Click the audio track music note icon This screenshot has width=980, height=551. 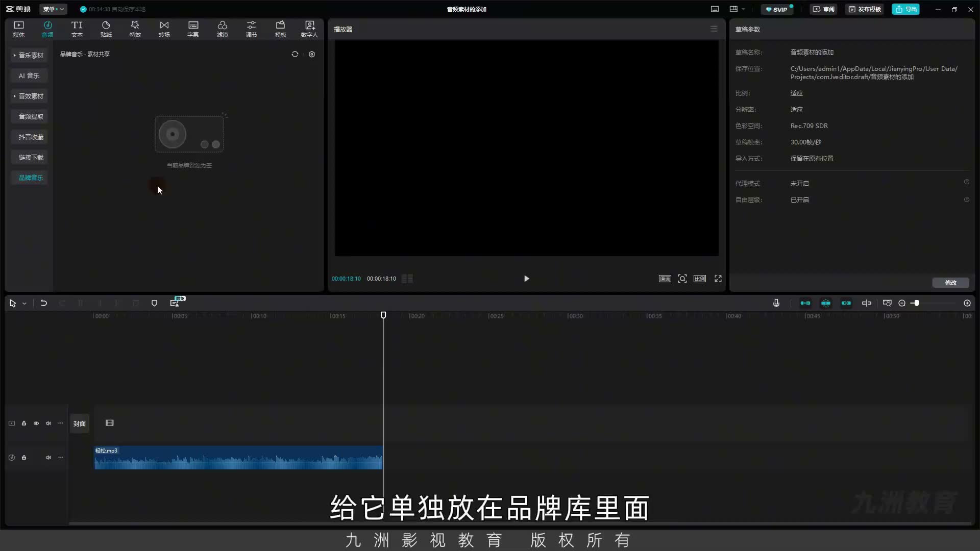coord(12,458)
